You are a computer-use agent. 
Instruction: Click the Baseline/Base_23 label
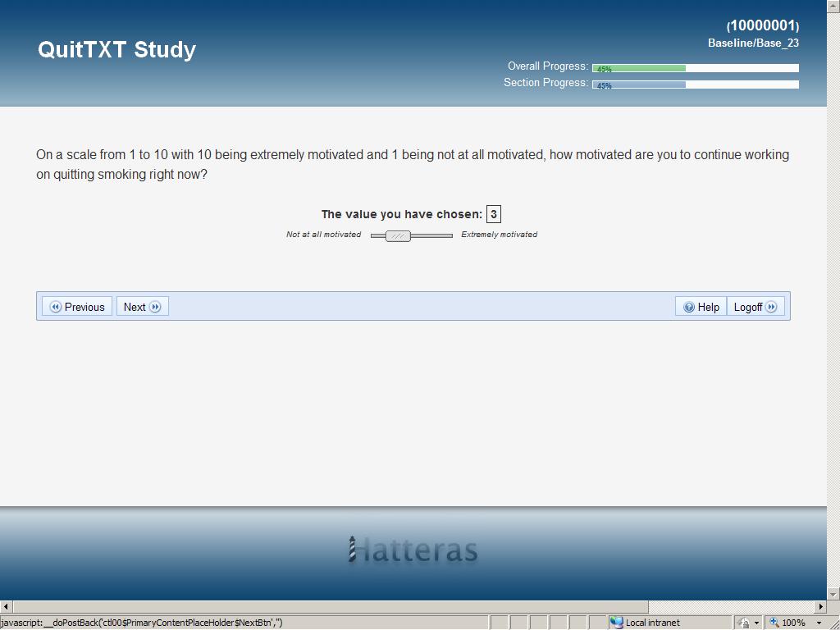pyautogui.click(x=753, y=43)
